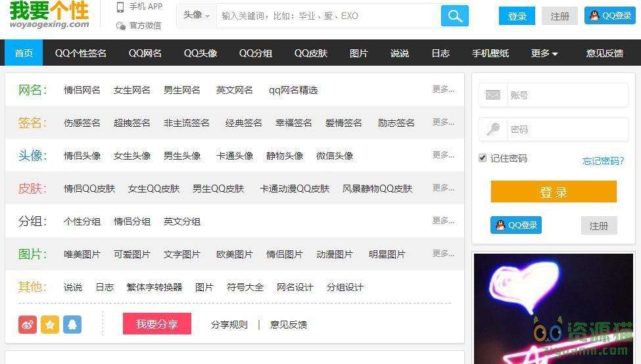Click the blue 登录 button in header
Viewport: 641px width, 364px height.
517,16
